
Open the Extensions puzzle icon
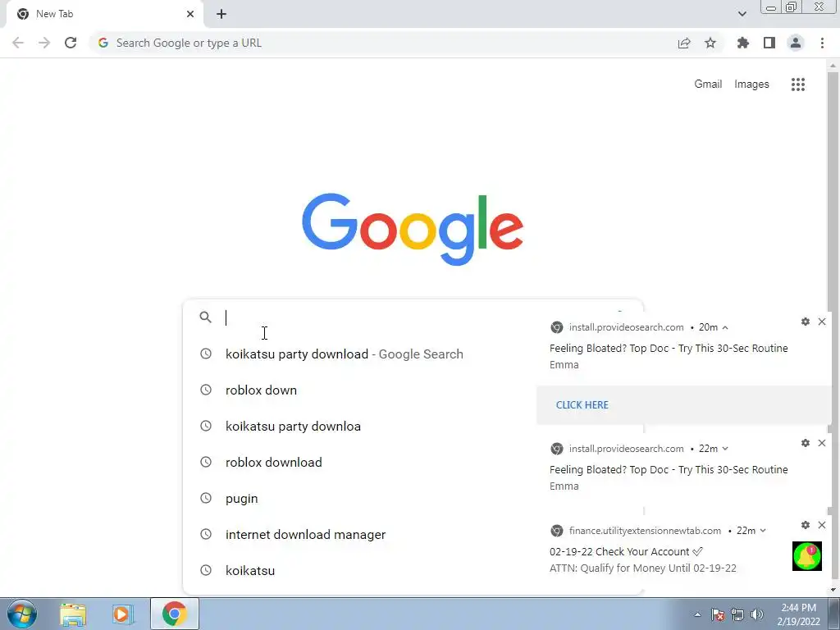pyautogui.click(x=743, y=43)
